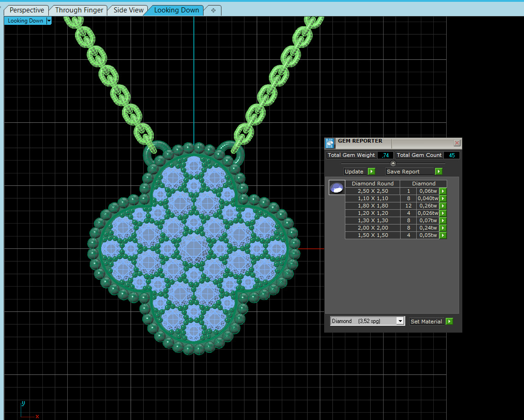Click the Total Gem Count value field
Viewport: 524px width, 420px height.
(452, 155)
